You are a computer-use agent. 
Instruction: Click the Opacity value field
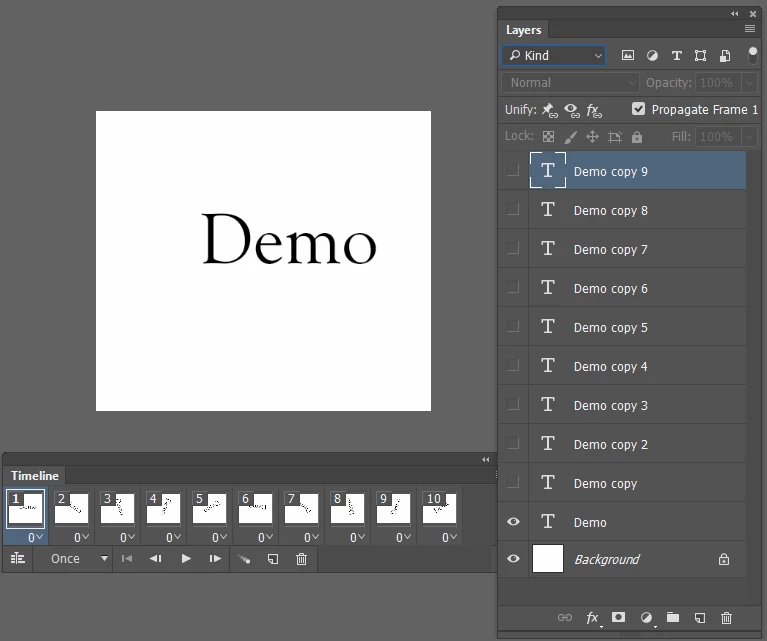coord(718,83)
